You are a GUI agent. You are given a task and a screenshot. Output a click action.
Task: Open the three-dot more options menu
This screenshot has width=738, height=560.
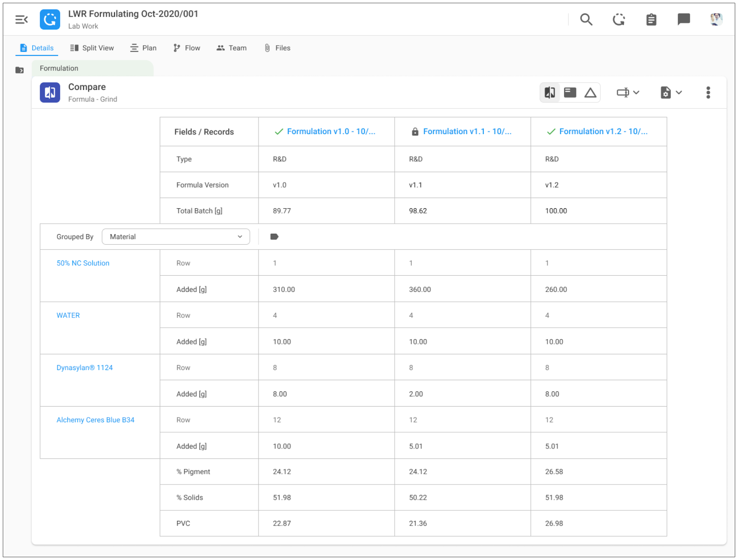[708, 92]
